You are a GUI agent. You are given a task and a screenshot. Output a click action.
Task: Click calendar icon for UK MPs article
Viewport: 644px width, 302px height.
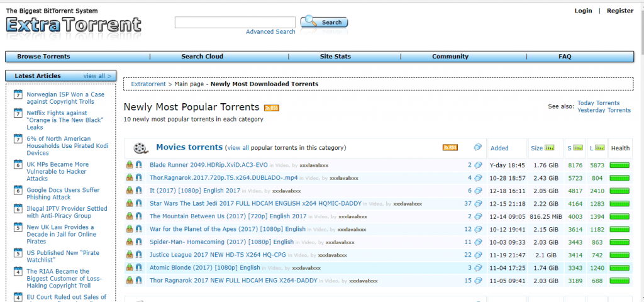pyautogui.click(x=18, y=164)
